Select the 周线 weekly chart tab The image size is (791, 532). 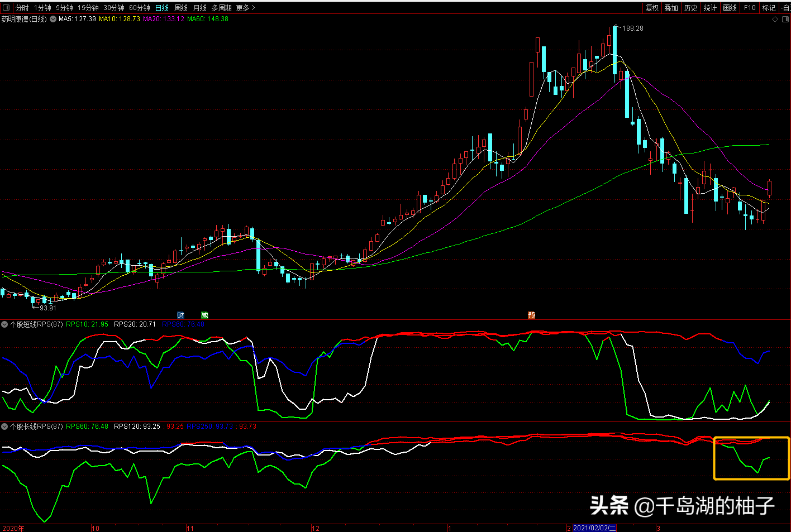[x=181, y=8]
